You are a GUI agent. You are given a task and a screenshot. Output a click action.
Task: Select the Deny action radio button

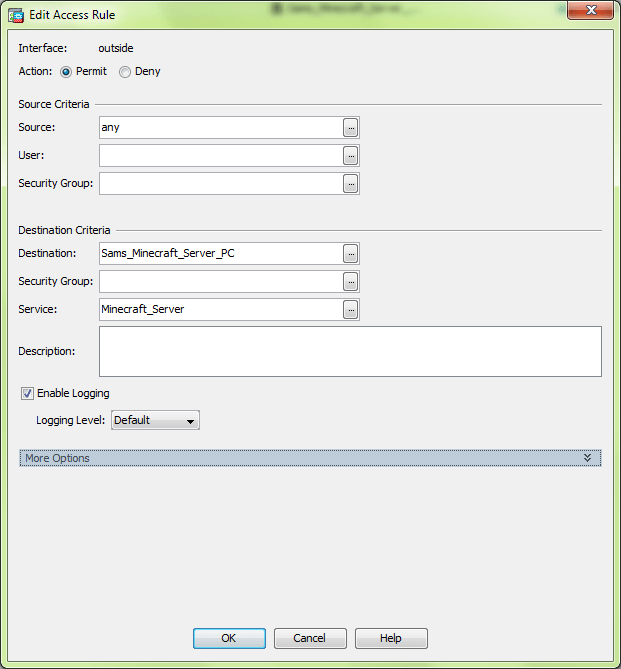click(125, 72)
